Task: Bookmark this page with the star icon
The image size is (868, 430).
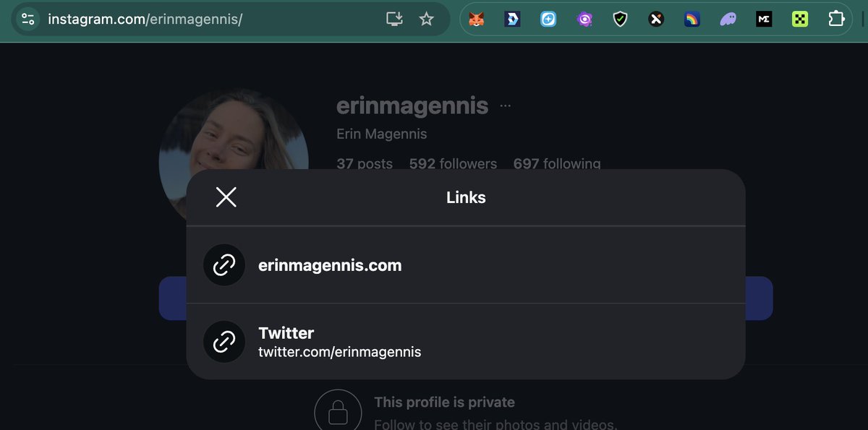Action: point(427,19)
